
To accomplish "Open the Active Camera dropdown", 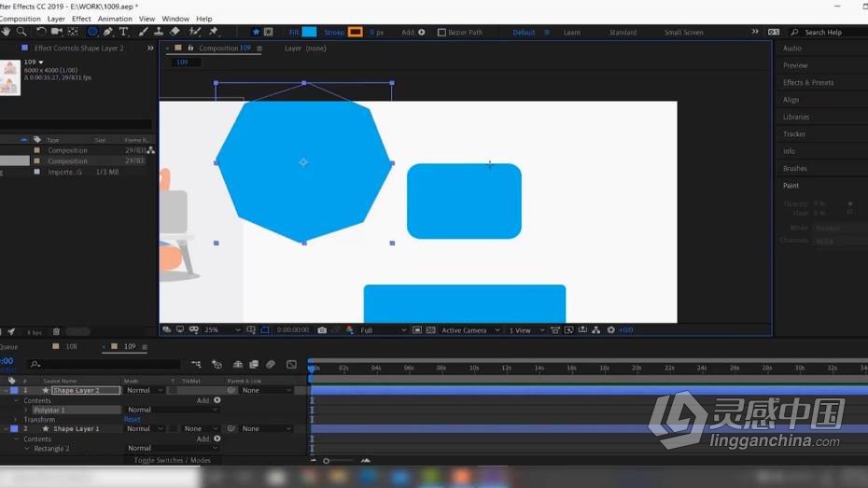I will [x=470, y=329].
